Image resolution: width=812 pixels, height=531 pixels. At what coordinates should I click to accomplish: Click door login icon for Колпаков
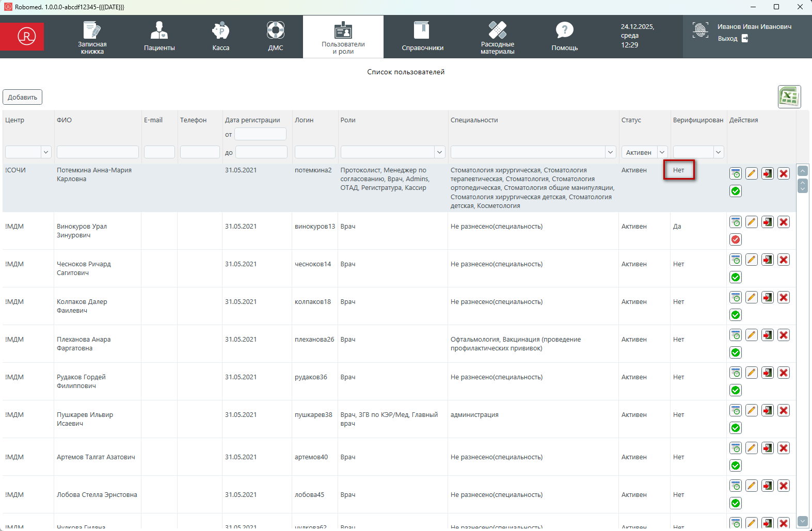point(768,297)
